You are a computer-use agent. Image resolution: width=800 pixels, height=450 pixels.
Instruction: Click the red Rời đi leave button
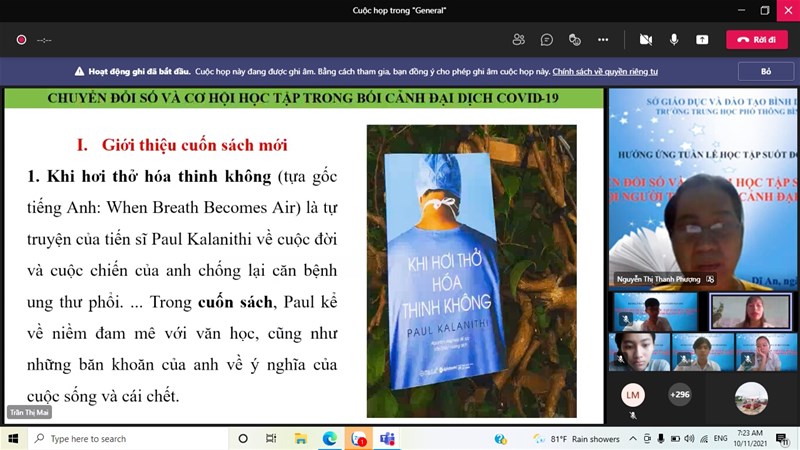coord(757,40)
